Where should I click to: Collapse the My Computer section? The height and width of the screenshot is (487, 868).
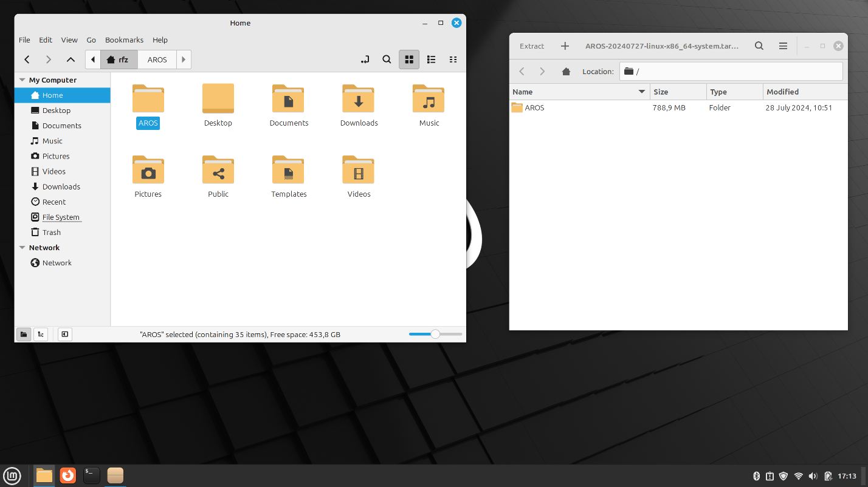pos(22,80)
